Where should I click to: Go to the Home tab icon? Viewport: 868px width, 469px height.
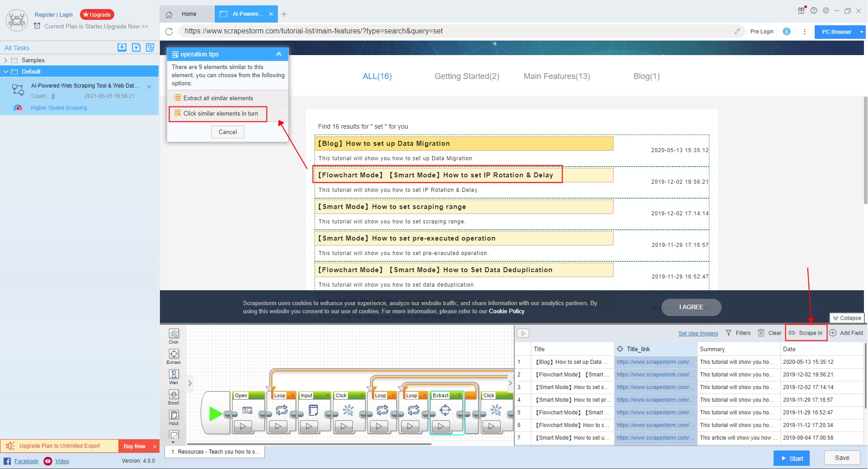(x=169, y=14)
